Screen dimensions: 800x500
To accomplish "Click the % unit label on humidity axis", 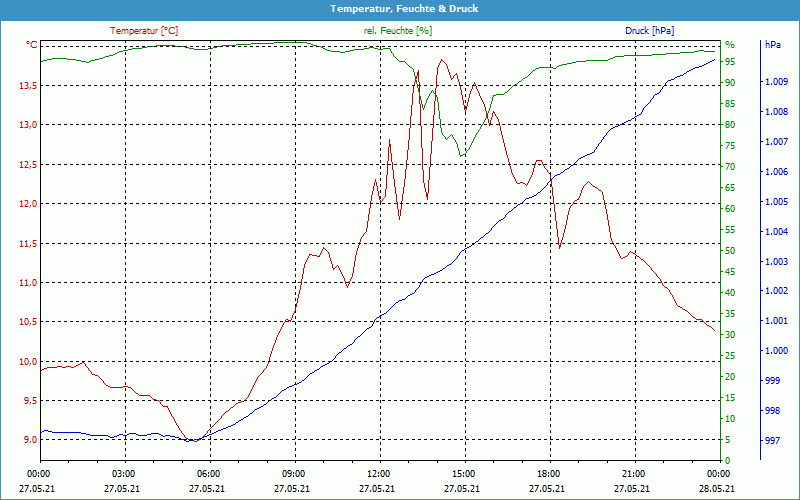I will [730, 45].
